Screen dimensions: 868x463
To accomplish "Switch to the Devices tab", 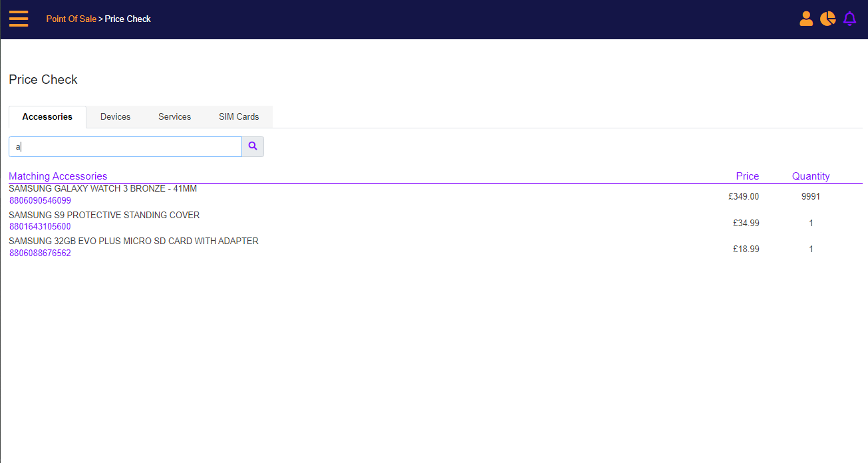I will [x=116, y=116].
